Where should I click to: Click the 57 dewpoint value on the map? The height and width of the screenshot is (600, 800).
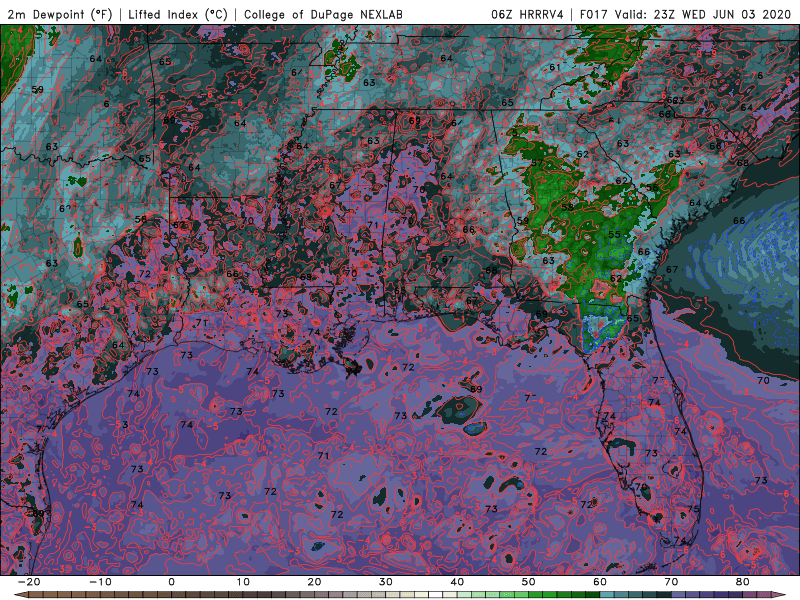[537, 163]
